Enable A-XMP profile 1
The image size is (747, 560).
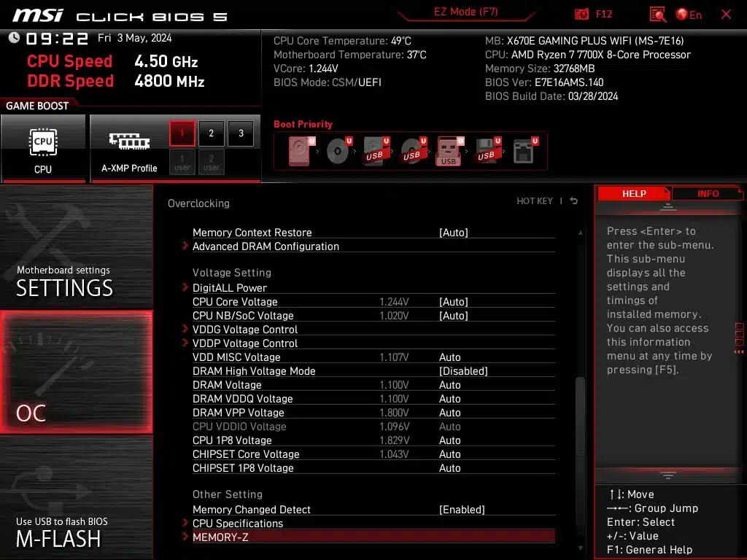[182, 133]
